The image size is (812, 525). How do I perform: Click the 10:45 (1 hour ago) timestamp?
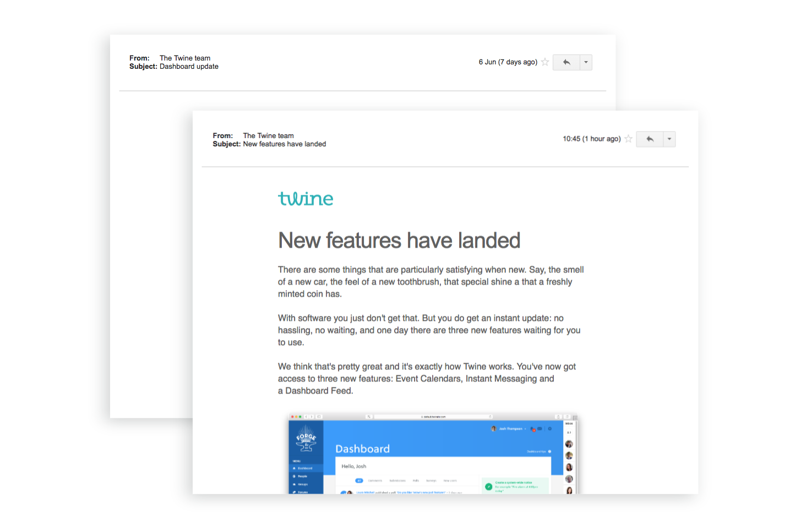pyautogui.click(x=591, y=139)
